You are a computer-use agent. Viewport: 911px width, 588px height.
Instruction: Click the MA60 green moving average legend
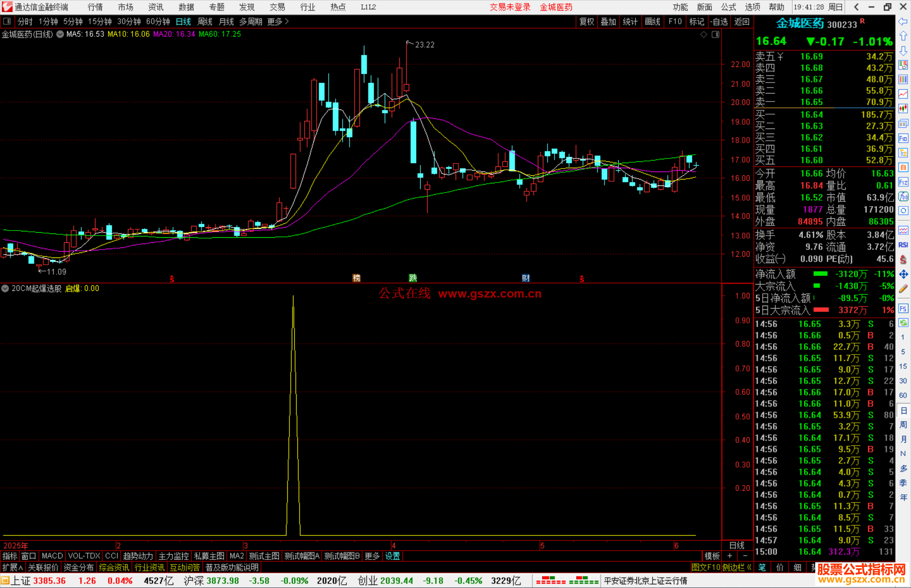220,34
